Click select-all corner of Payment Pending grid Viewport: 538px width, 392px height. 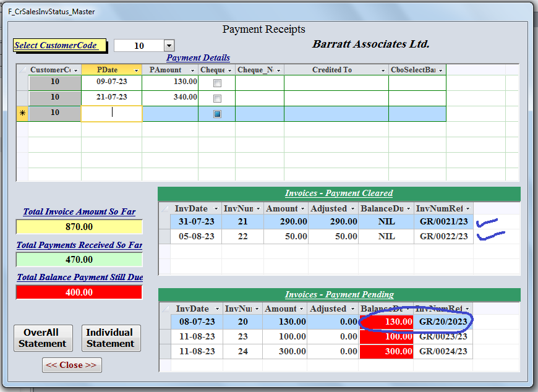point(164,309)
